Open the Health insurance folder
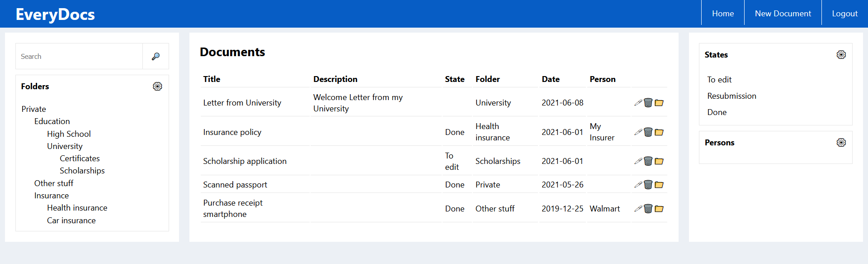The image size is (868, 264). (77, 208)
